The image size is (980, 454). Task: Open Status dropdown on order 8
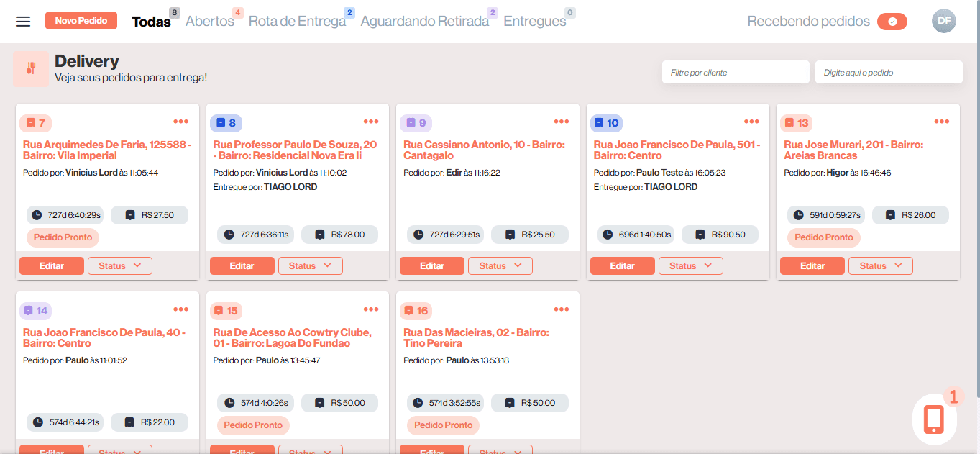click(311, 266)
